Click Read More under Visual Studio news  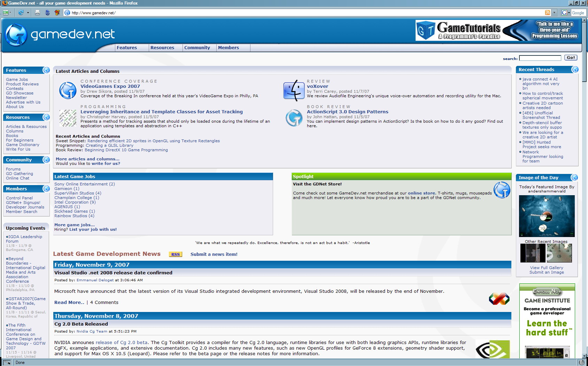(69, 303)
